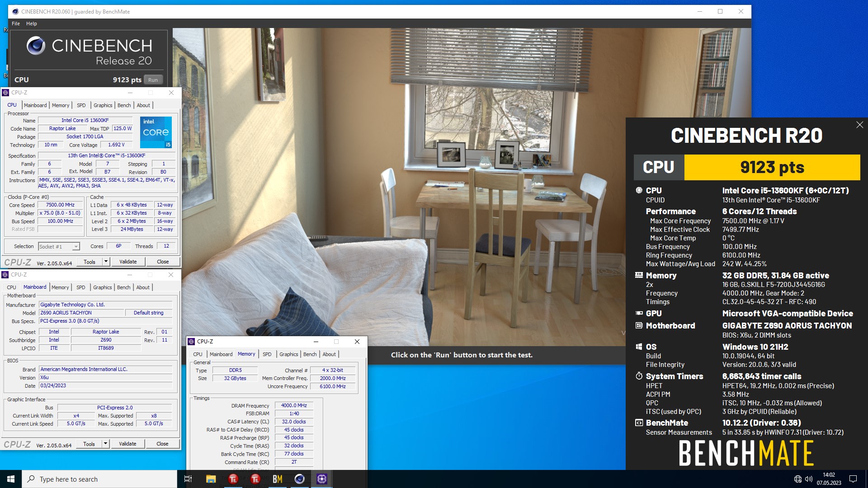Viewport: 868px width, 488px height.
Task: Switch to Memory tab in top CPU-Z window
Action: tap(61, 105)
